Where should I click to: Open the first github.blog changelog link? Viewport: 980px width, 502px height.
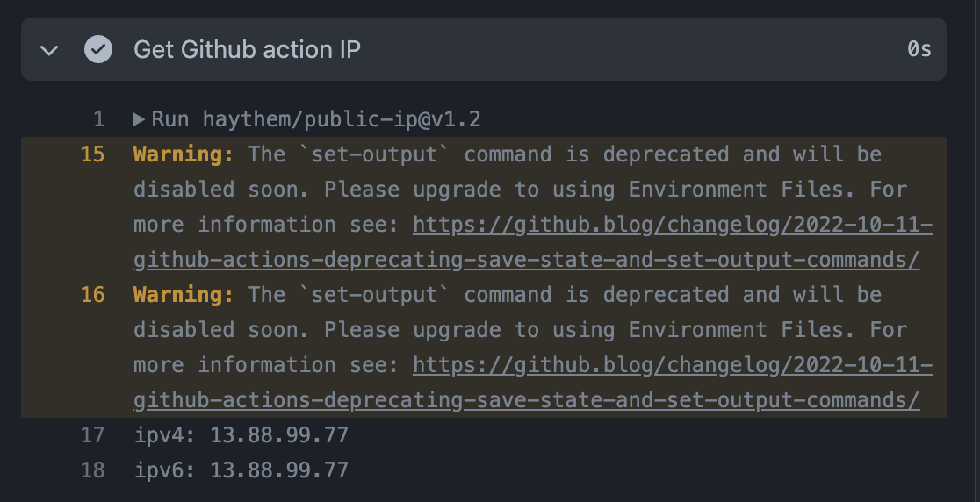(x=673, y=225)
